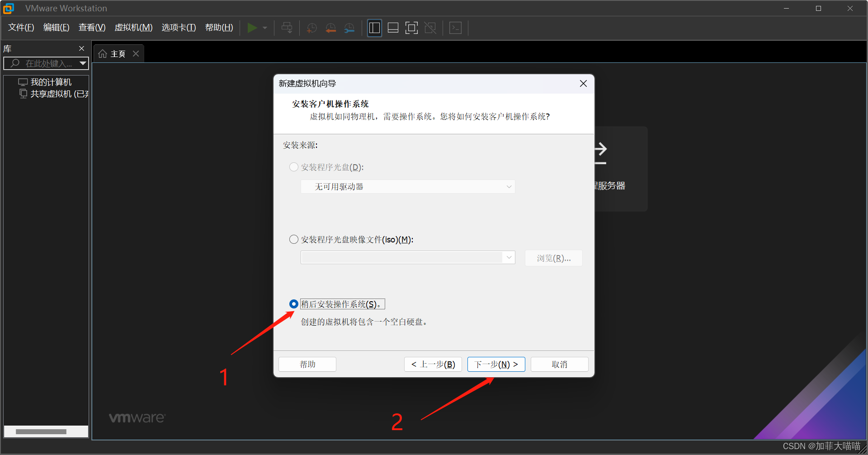Open the Snapshot Manager icon

coord(349,28)
